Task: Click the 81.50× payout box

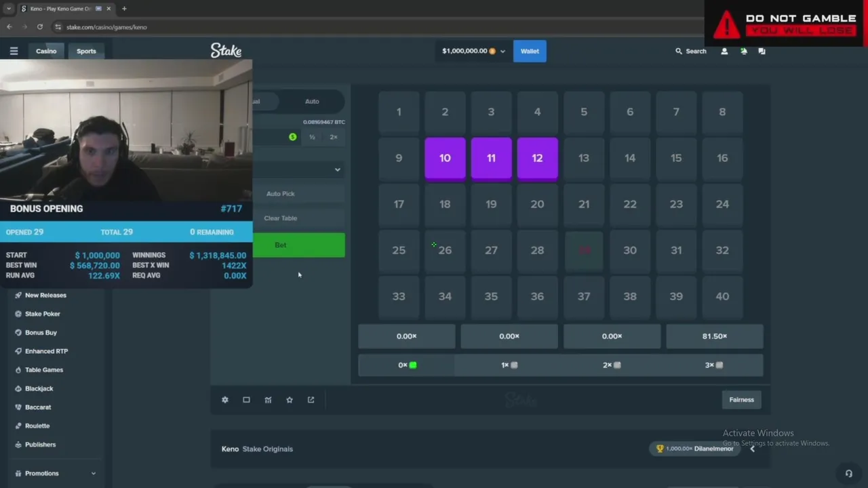Action: click(x=714, y=336)
